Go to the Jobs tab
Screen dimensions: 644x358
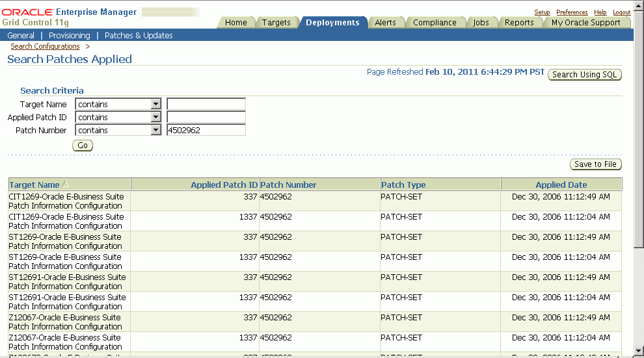coord(481,23)
